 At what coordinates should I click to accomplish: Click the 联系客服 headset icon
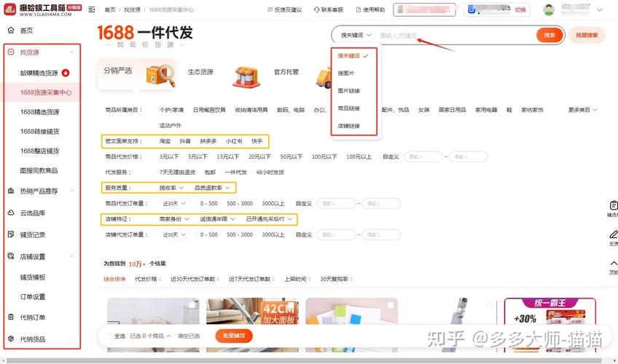(x=316, y=9)
